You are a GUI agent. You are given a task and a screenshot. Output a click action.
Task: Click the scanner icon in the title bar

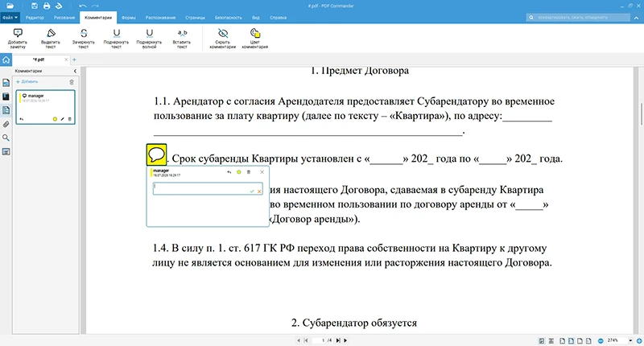(59, 6)
